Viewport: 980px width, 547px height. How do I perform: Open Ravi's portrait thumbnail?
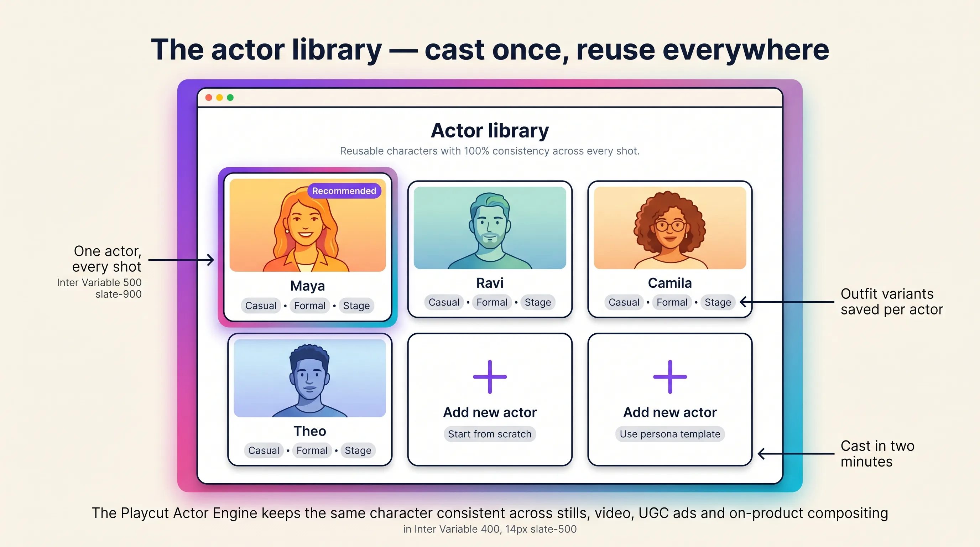point(490,228)
